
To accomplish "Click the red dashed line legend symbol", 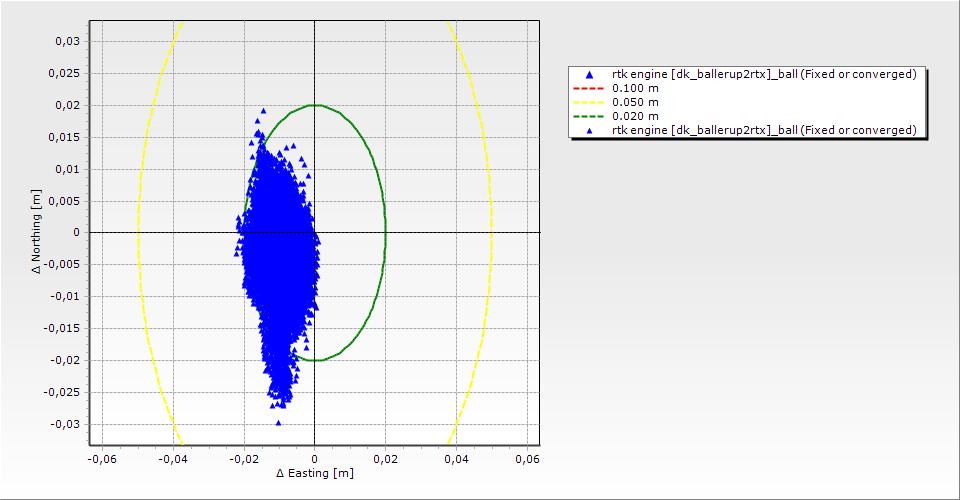I will [590, 88].
